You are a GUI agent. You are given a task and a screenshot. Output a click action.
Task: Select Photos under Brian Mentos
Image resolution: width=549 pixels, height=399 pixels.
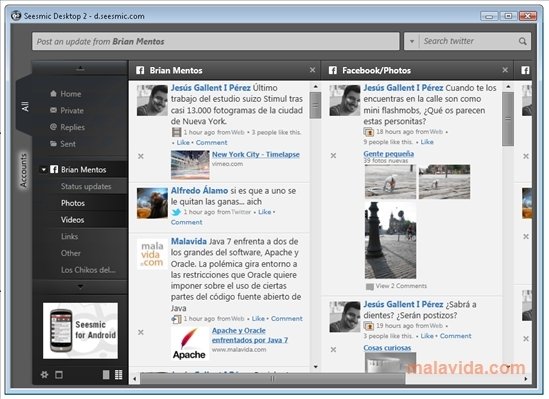(73, 203)
